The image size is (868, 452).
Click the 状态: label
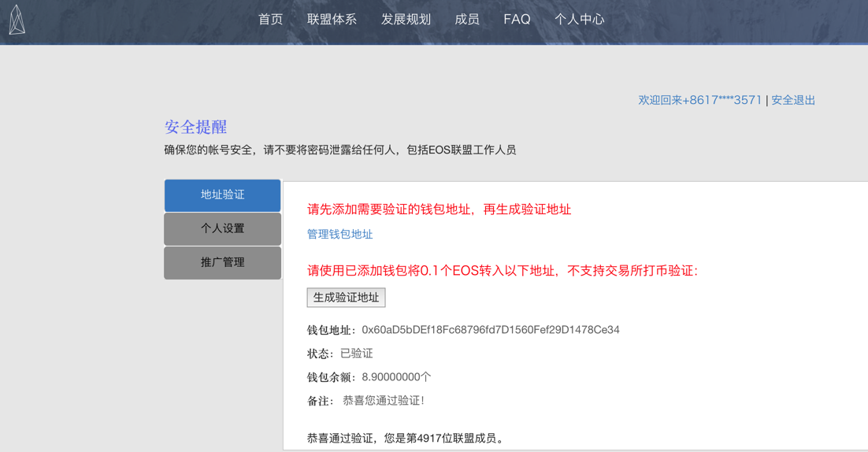click(321, 354)
